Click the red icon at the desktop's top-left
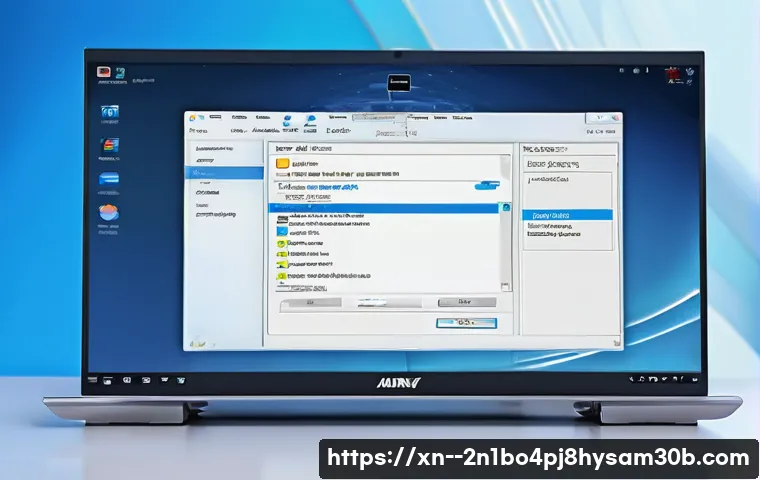 click(x=102, y=71)
